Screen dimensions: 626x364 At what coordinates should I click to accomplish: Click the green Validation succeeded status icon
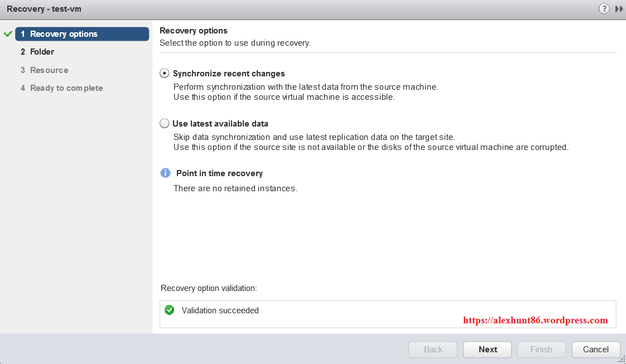[x=170, y=310]
